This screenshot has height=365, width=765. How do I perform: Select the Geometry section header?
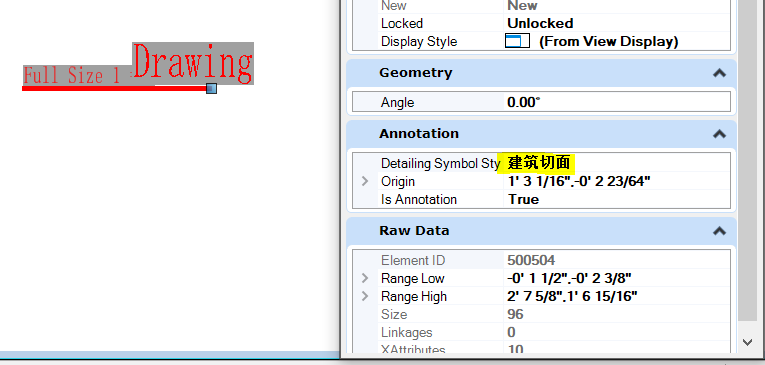542,73
